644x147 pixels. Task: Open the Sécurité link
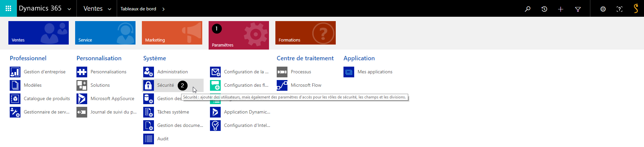166,85
